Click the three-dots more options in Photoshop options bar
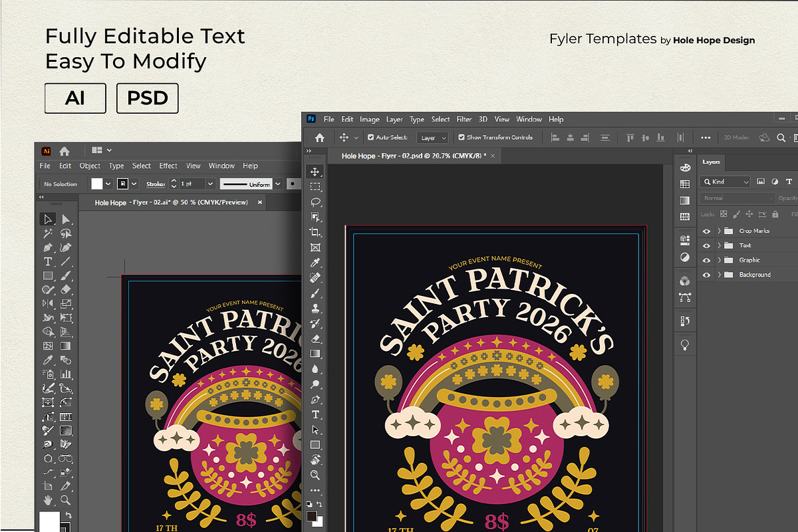Image resolution: width=798 pixels, height=532 pixels. [x=706, y=138]
